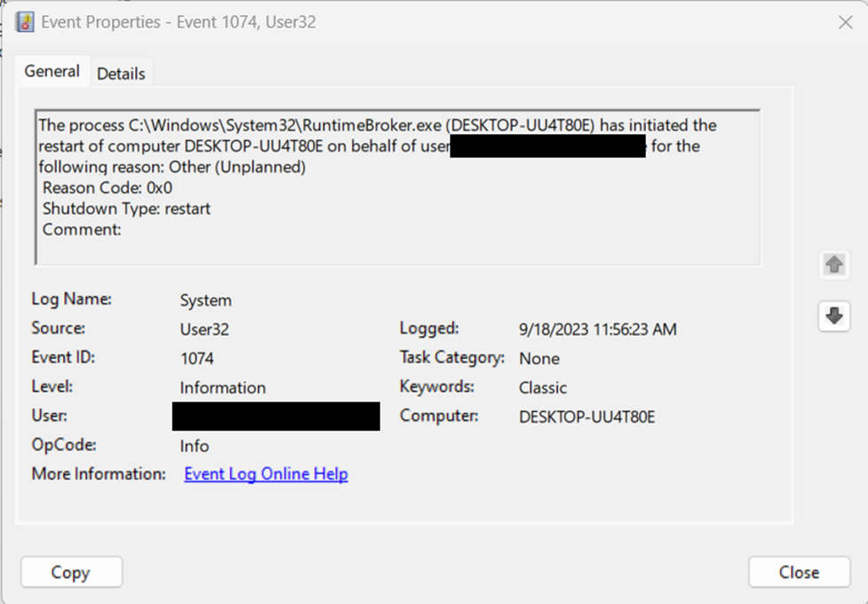Click the Keywords: label

[x=437, y=386]
